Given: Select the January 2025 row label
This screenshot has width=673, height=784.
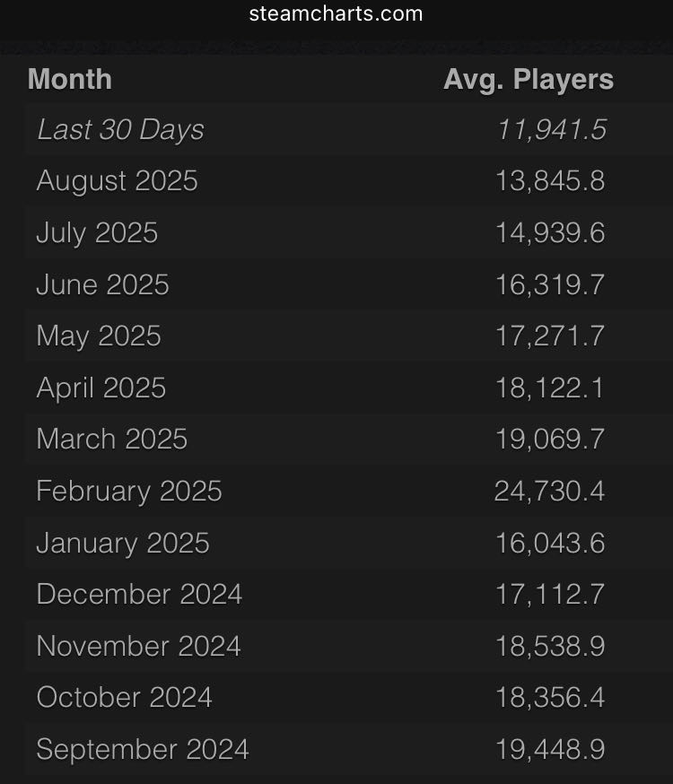Looking at the screenshot, I should point(123,543).
